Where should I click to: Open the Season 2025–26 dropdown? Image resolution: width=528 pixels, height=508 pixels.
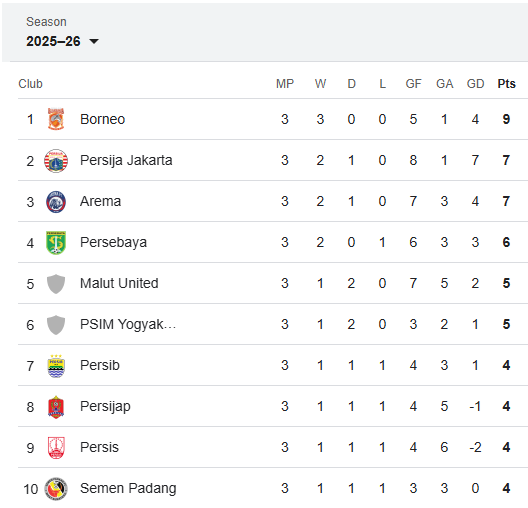62,41
